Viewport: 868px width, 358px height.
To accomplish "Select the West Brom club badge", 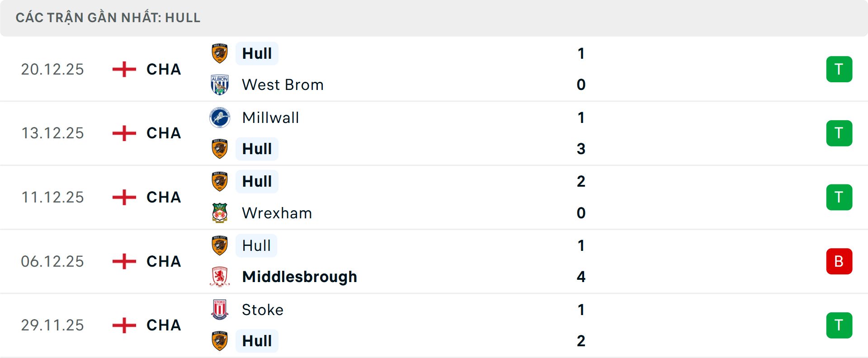I will click(x=219, y=85).
